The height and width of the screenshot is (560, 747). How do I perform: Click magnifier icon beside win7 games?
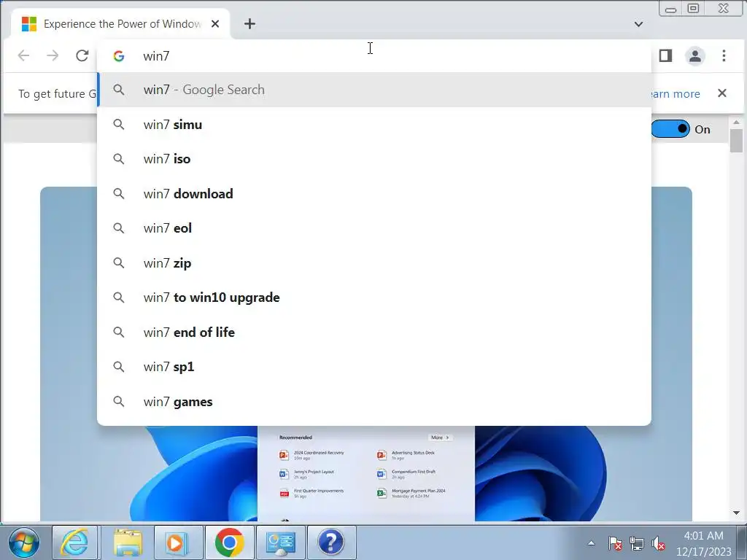pos(119,402)
